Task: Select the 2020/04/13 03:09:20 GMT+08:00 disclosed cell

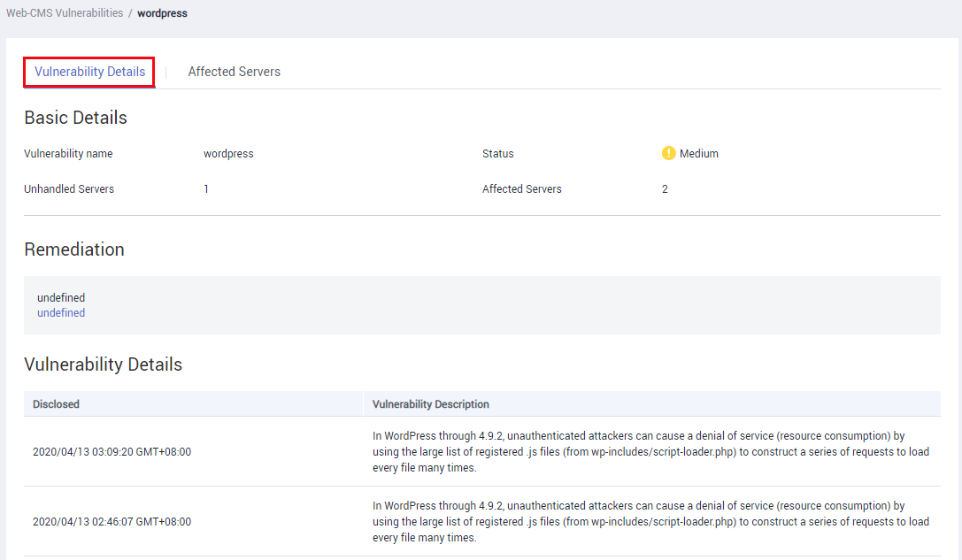Action: pyautogui.click(x=112, y=452)
